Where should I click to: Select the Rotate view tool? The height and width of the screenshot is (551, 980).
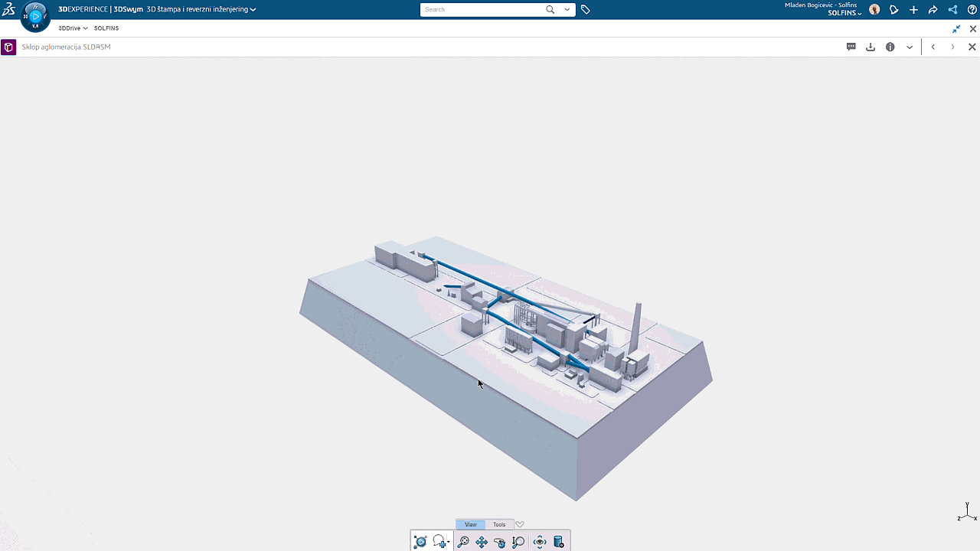click(x=500, y=542)
